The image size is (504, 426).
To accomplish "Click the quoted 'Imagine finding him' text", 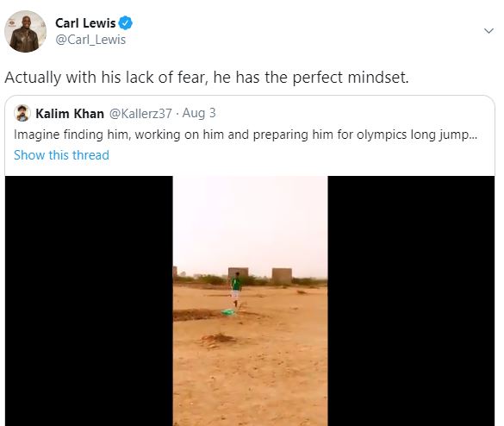I will pyautogui.click(x=246, y=135).
